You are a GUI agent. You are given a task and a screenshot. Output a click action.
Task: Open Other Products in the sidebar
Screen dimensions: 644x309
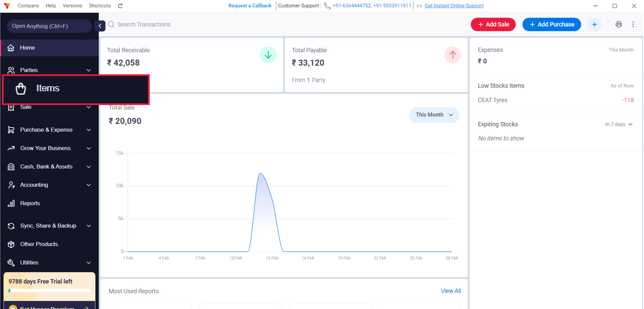tap(39, 244)
